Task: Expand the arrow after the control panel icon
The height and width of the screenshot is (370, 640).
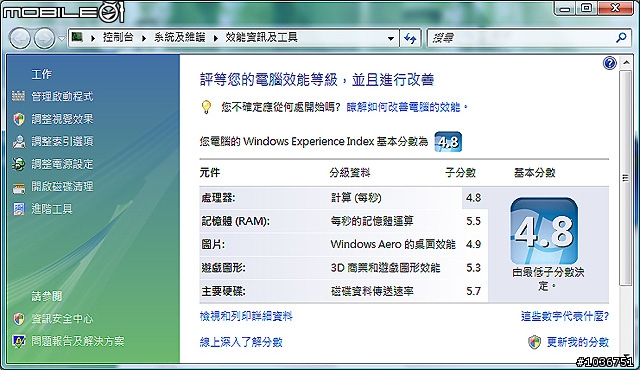Action: click(93, 38)
